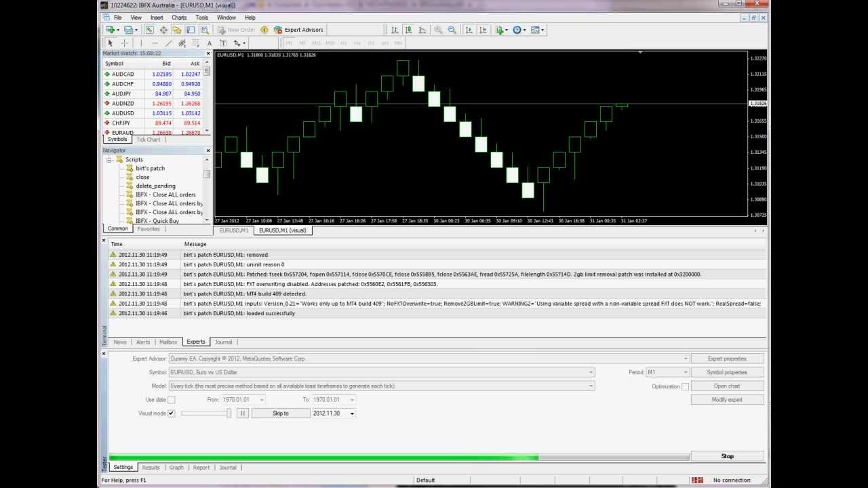Click the Zoom Out magnifier
Viewport: 868px width, 488px height.
pos(452,30)
